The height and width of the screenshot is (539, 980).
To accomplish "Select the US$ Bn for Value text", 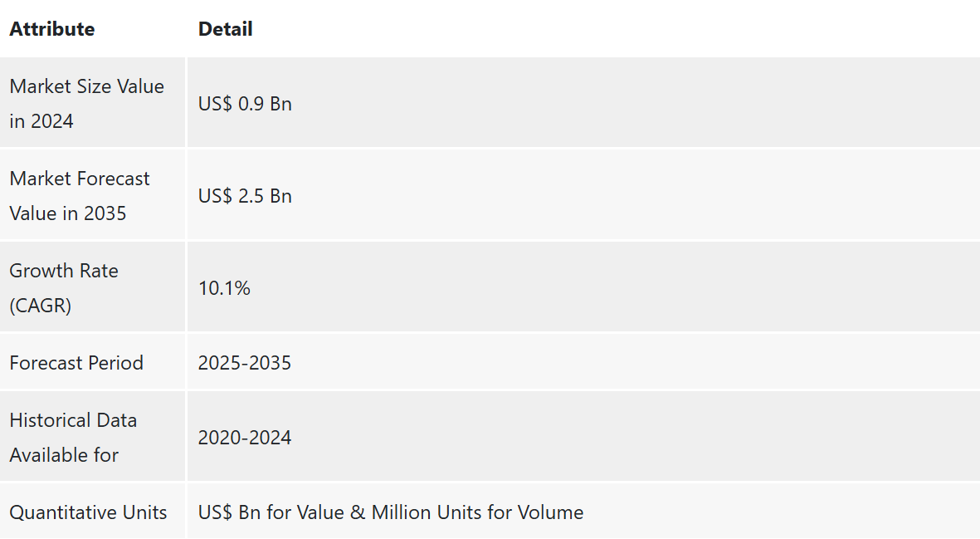I will [271, 512].
